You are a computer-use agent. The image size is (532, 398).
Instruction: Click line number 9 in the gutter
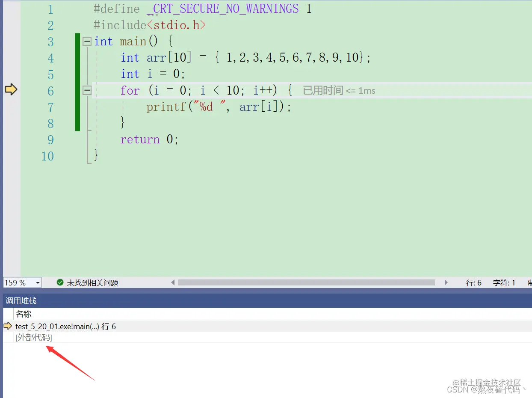coord(51,140)
